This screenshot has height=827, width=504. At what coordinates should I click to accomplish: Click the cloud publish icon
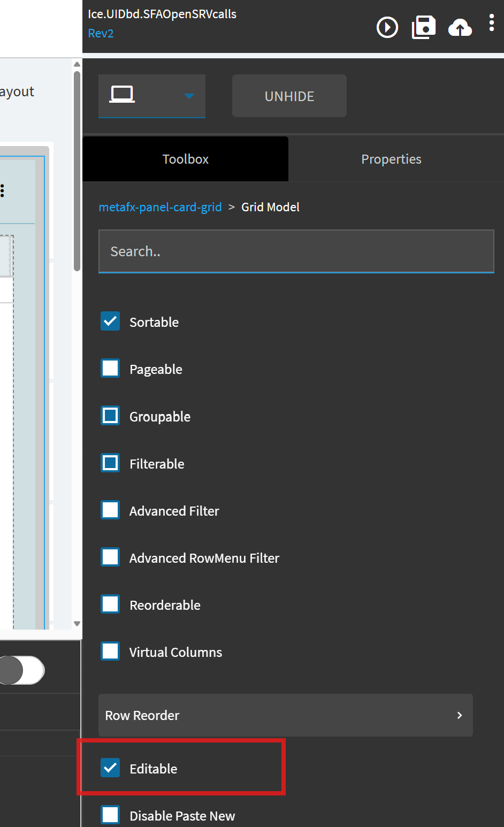coord(460,27)
